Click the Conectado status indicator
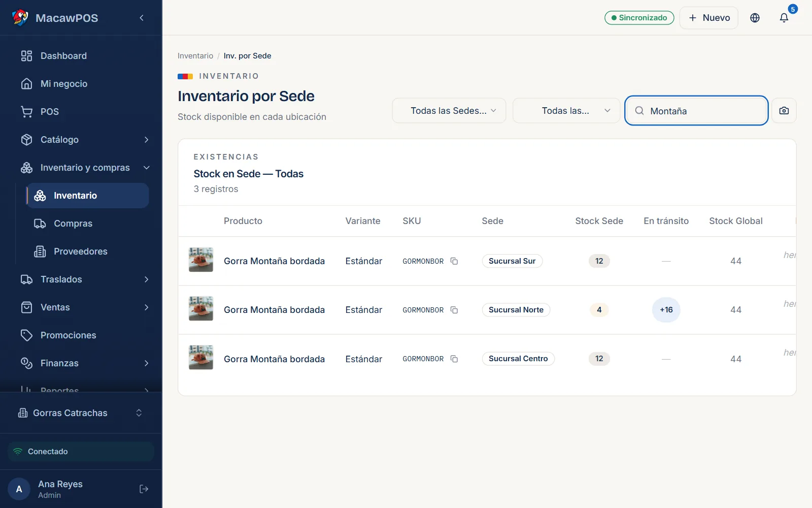Image resolution: width=812 pixels, height=508 pixels. (x=81, y=452)
